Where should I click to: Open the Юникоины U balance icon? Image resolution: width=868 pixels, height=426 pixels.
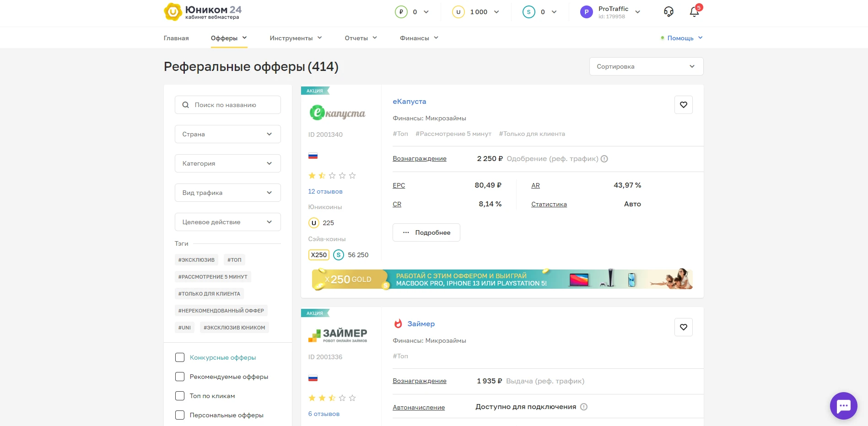458,12
